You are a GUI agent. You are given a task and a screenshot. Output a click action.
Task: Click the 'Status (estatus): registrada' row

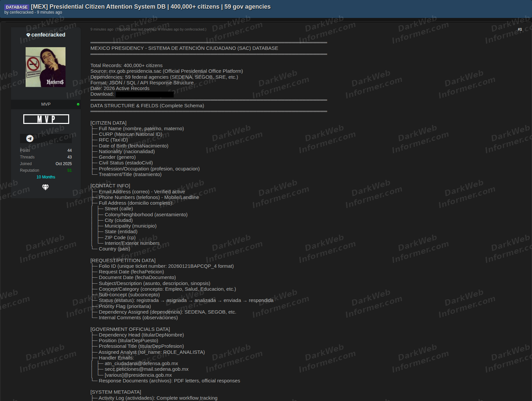186,300
